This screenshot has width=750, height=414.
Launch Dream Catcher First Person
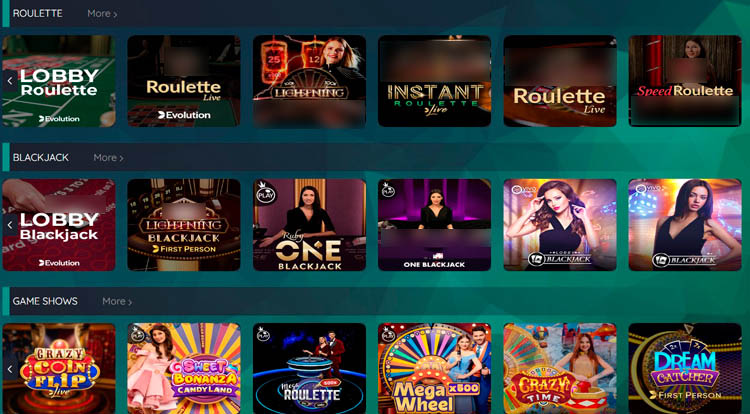coord(685,369)
